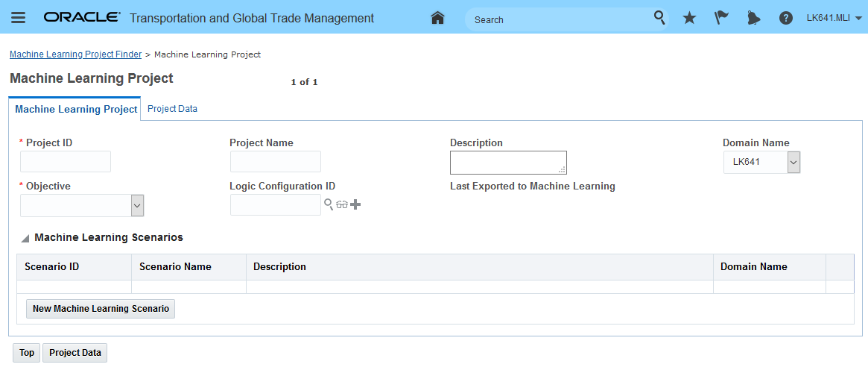Image resolution: width=868 pixels, height=373 pixels.
Task: Collapse the Machine Learning Scenarios section
Action: (25, 238)
